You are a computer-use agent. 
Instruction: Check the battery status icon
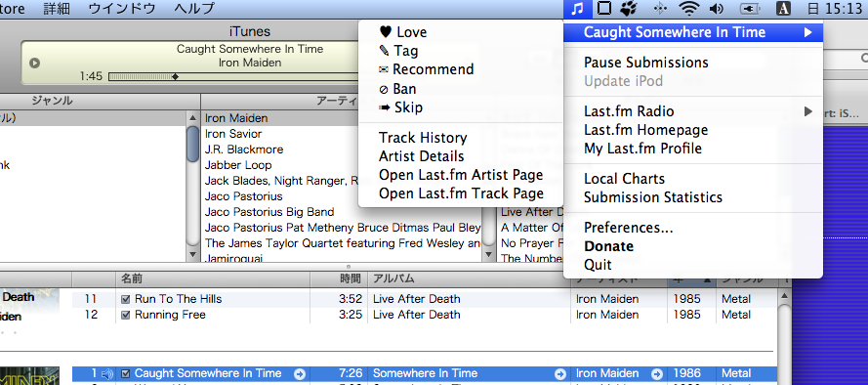[x=749, y=9]
